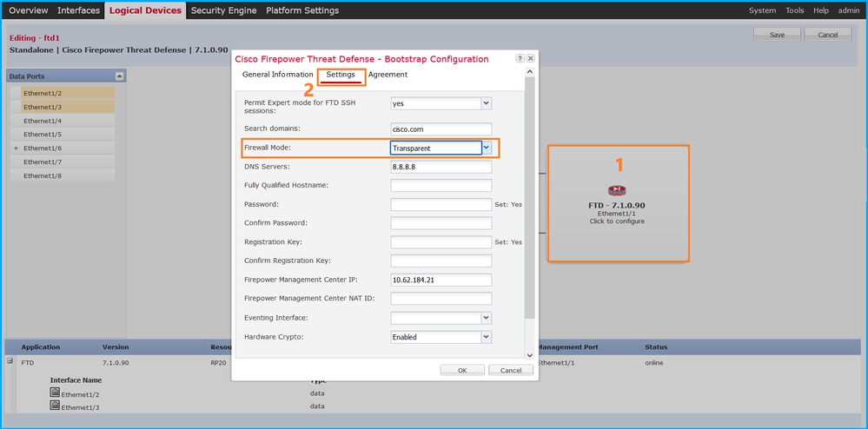Click the page Save button
Viewport: 868px width, 429px height.
tap(777, 35)
